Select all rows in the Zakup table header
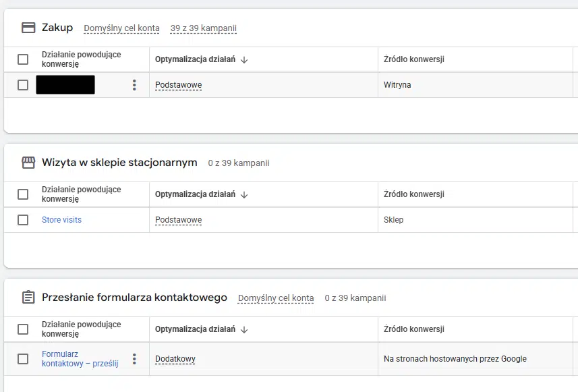The width and height of the screenshot is (578, 392). [23, 59]
